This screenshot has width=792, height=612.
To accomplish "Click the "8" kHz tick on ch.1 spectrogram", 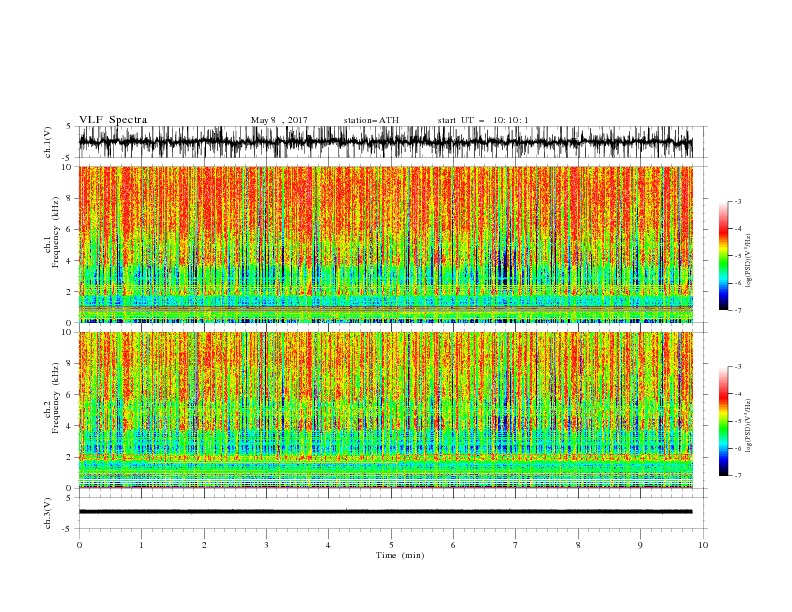I will (71, 198).
